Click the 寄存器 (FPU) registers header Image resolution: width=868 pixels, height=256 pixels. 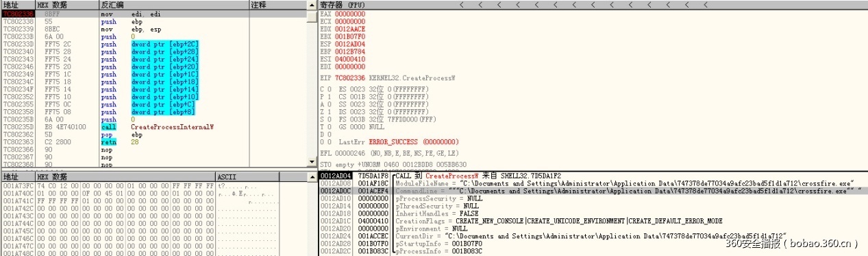pos(343,5)
